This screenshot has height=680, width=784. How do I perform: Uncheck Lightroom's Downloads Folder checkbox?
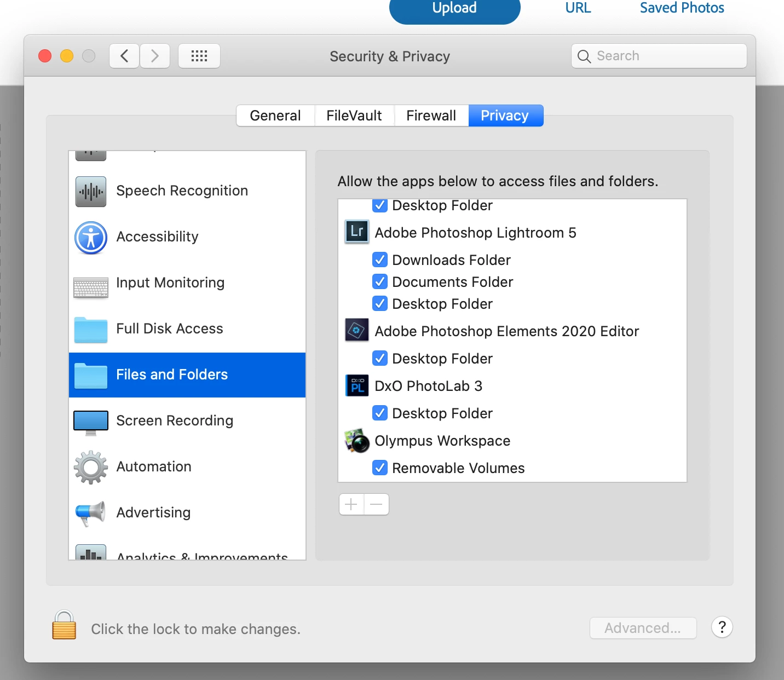pyautogui.click(x=380, y=260)
